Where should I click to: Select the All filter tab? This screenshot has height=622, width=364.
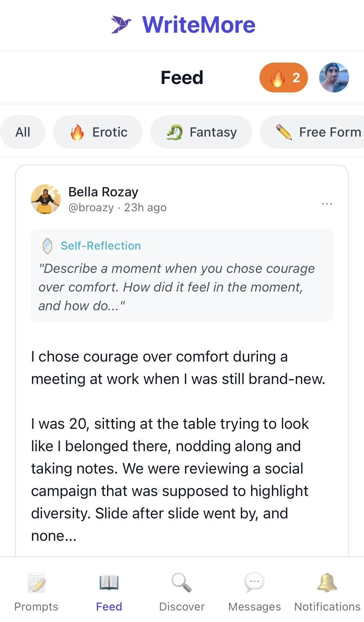(23, 132)
